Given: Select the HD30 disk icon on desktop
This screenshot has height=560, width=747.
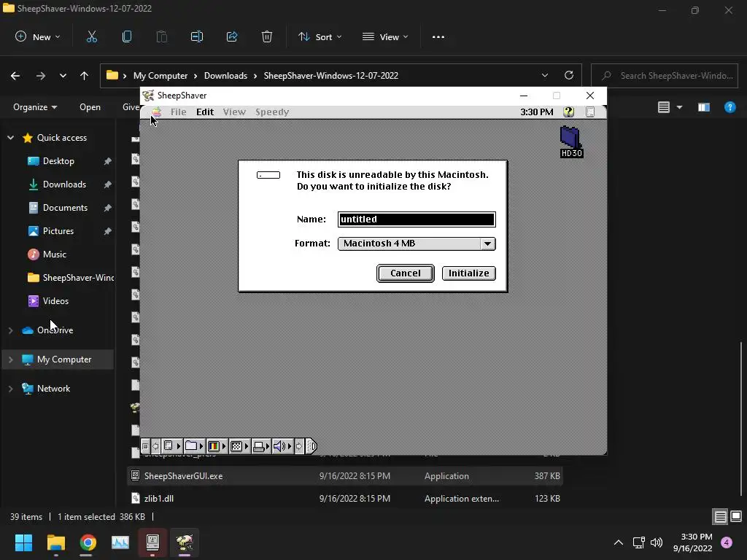Looking at the screenshot, I should coord(570,141).
